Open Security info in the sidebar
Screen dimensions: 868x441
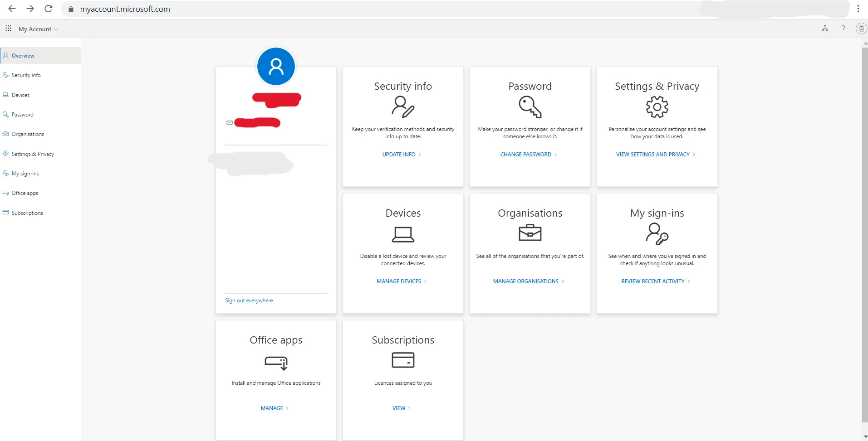(40, 75)
